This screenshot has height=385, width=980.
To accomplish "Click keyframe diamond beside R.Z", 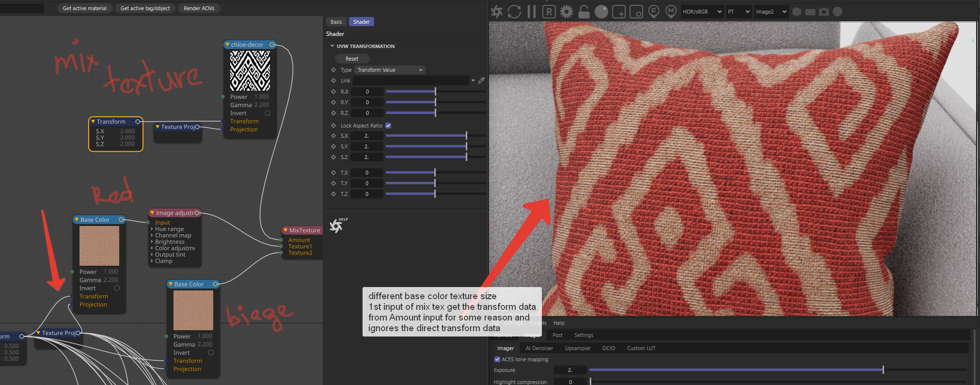I will [x=333, y=113].
